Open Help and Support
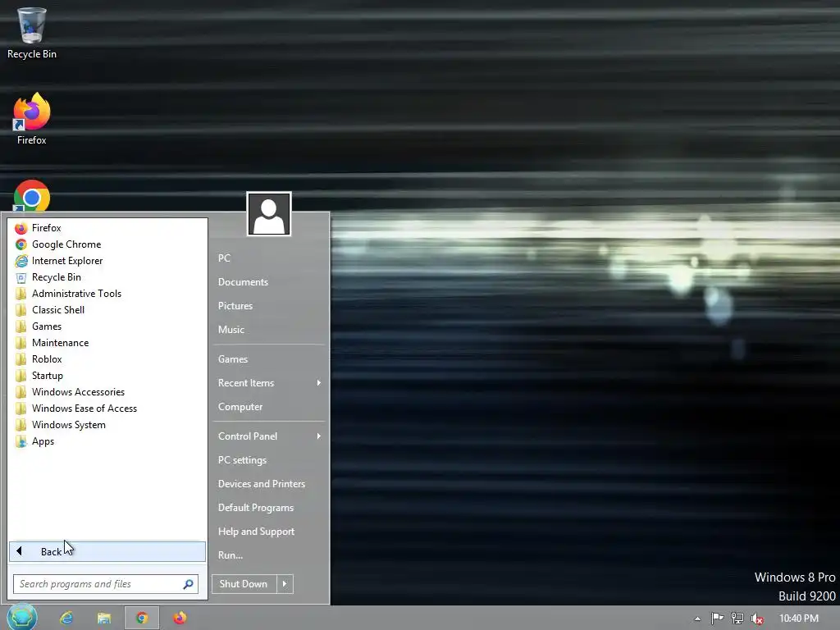 click(269, 532)
